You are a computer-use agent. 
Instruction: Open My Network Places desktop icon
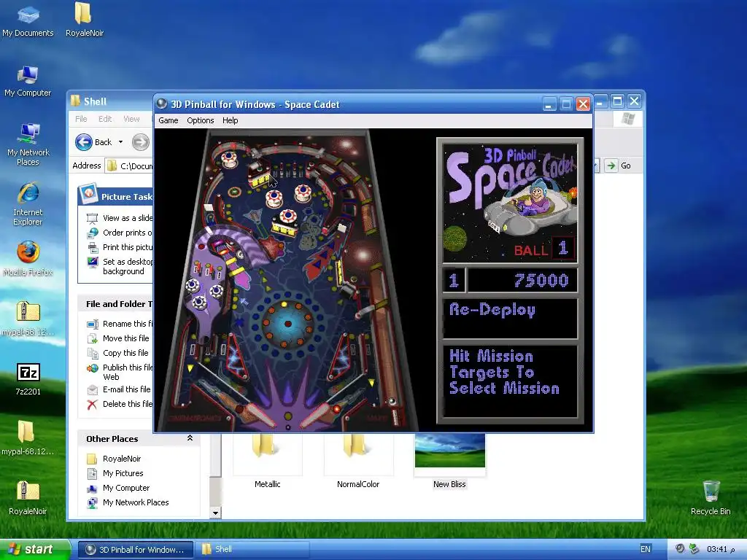pyautogui.click(x=28, y=144)
